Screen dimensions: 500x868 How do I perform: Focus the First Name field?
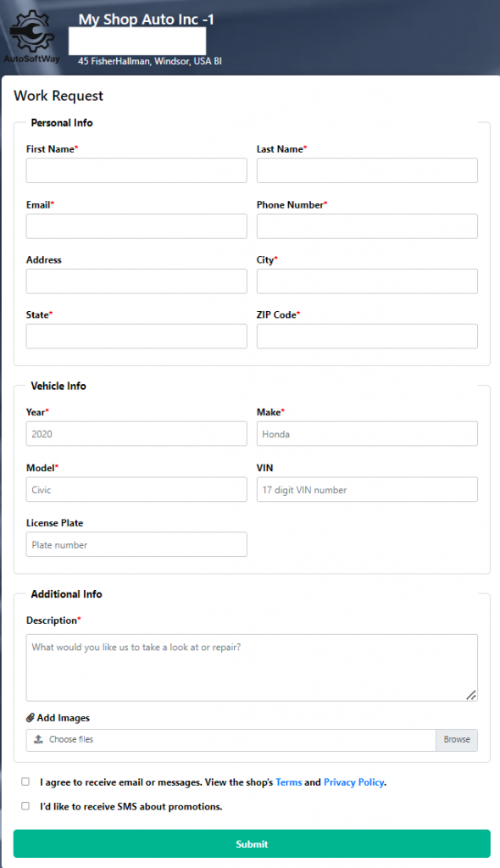136,170
